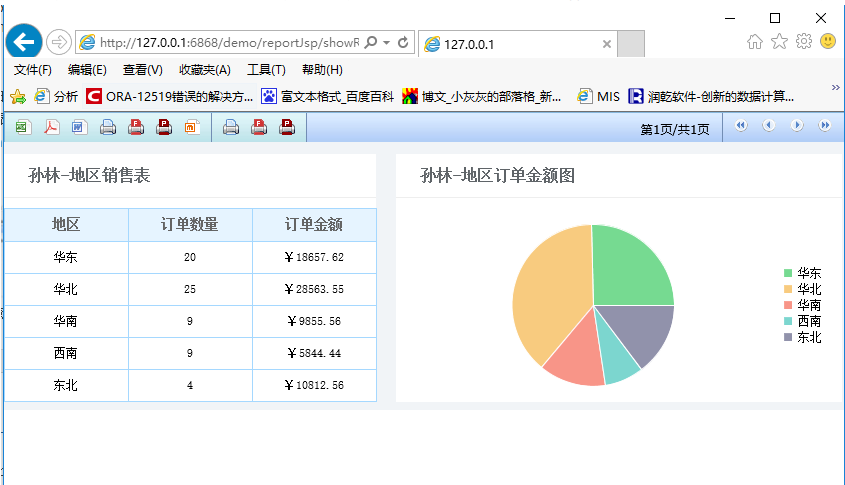Open the address bar dropdown arrow

386,43
